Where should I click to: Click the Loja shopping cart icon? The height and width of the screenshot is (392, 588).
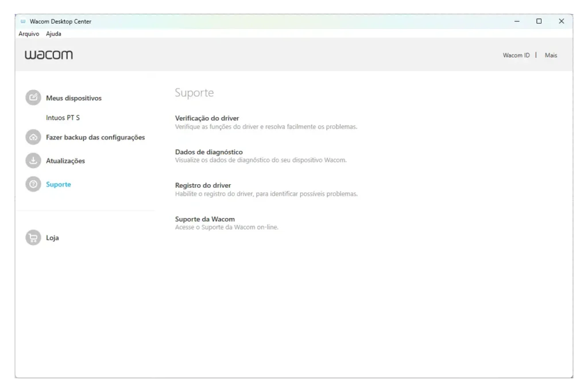click(33, 238)
